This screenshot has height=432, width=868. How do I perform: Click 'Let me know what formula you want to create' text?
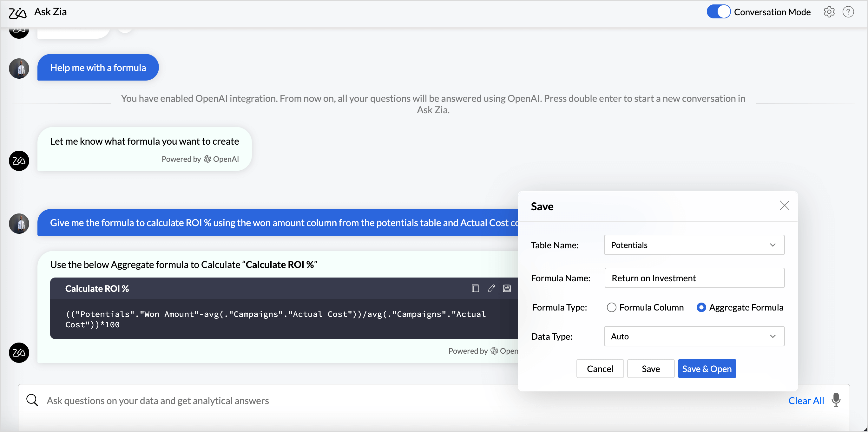[144, 141]
